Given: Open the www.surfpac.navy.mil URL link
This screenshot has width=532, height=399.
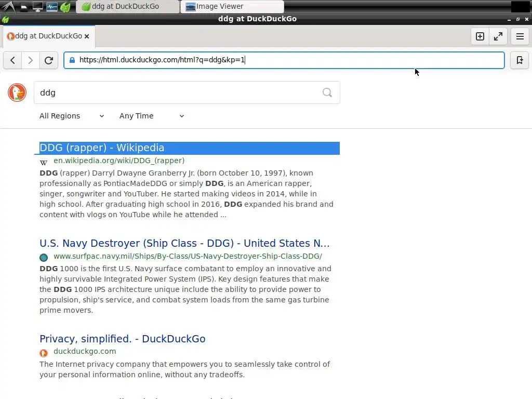Looking at the screenshot, I should [x=188, y=256].
